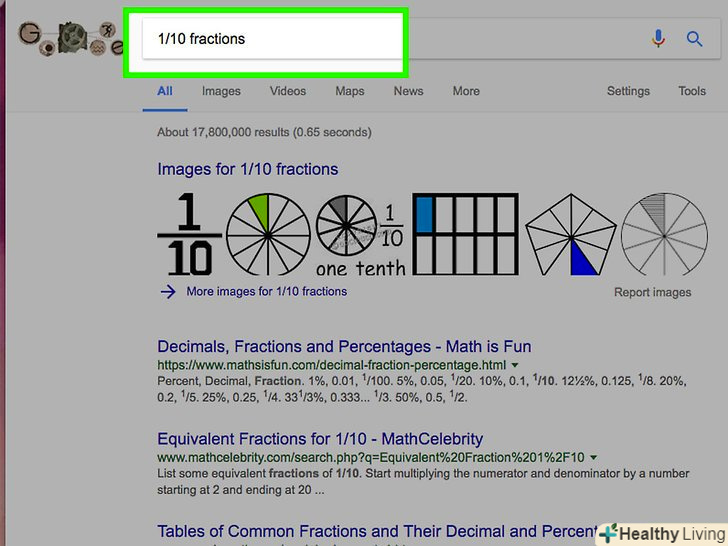Image resolution: width=728 pixels, height=546 pixels.
Task: Switch to the Videos tab
Action: 288,91
